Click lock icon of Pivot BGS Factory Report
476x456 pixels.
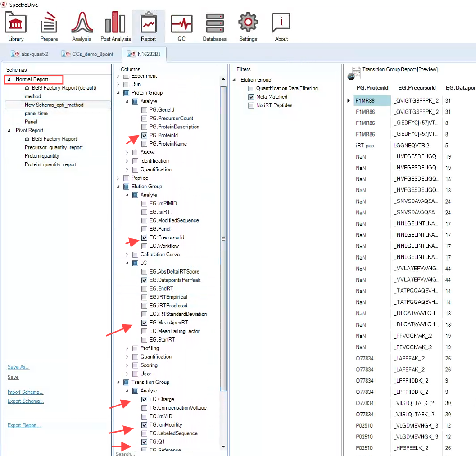tap(27, 139)
